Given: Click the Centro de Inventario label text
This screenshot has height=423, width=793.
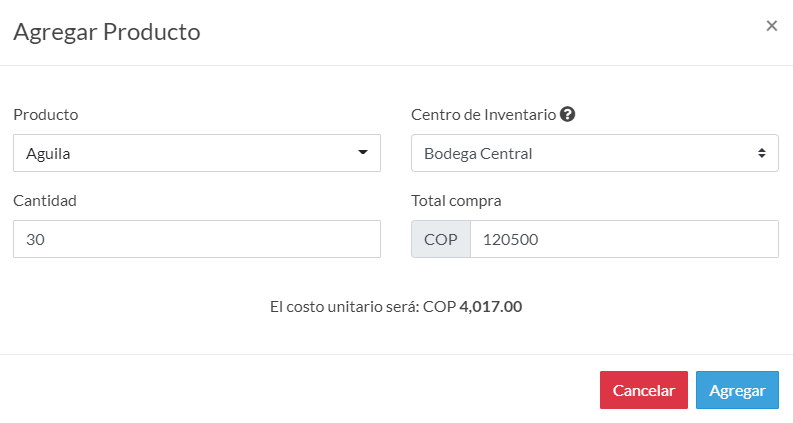Looking at the screenshot, I should coord(483,115).
